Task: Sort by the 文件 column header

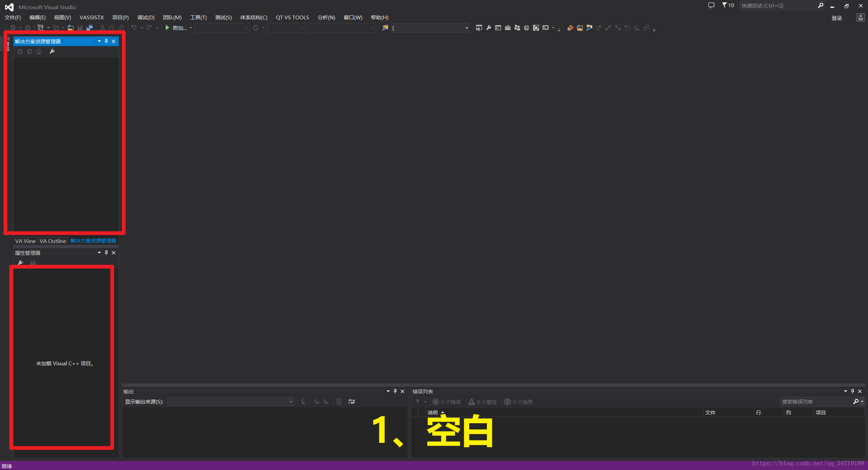Action: pos(710,413)
